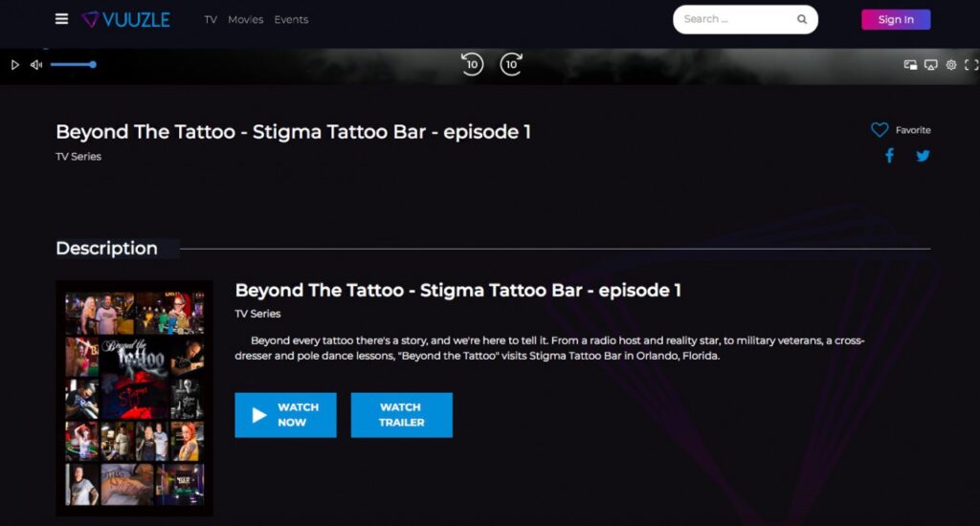Open the Events page
The image size is (980, 526).
[x=291, y=20]
